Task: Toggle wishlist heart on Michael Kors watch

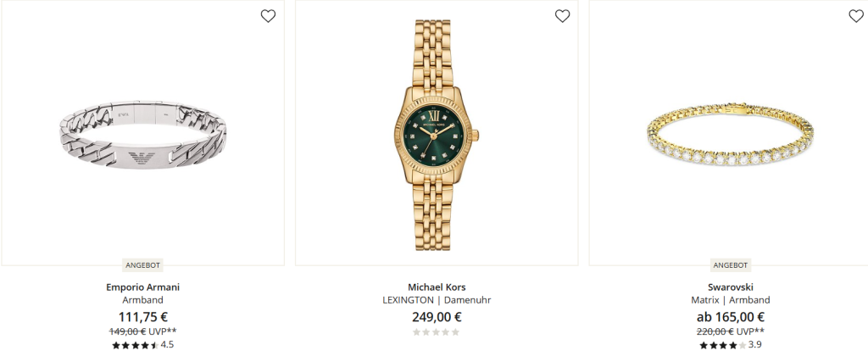Action: tap(563, 16)
